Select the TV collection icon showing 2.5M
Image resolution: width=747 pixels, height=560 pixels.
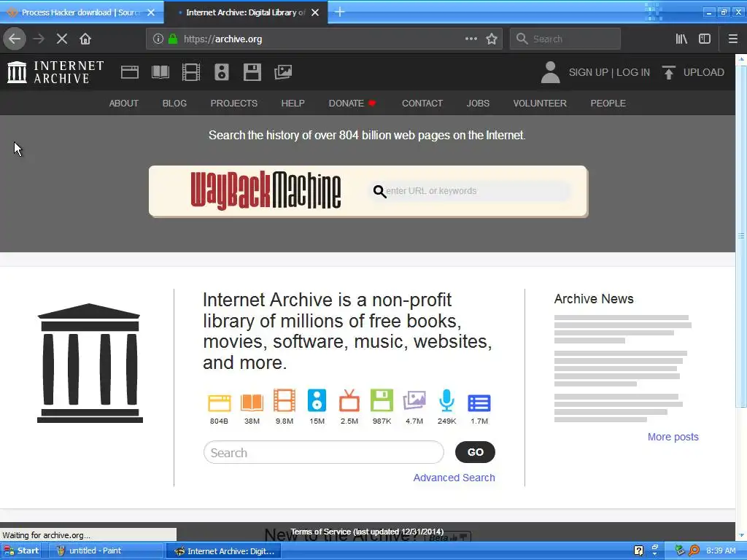[x=349, y=400]
